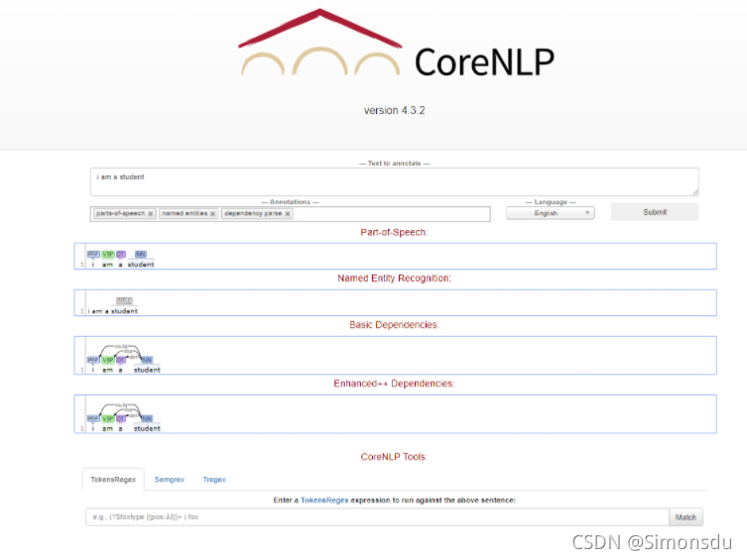Click the 'version 4.3.2' text
The image size is (747, 560).
pyautogui.click(x=395, y=110)
